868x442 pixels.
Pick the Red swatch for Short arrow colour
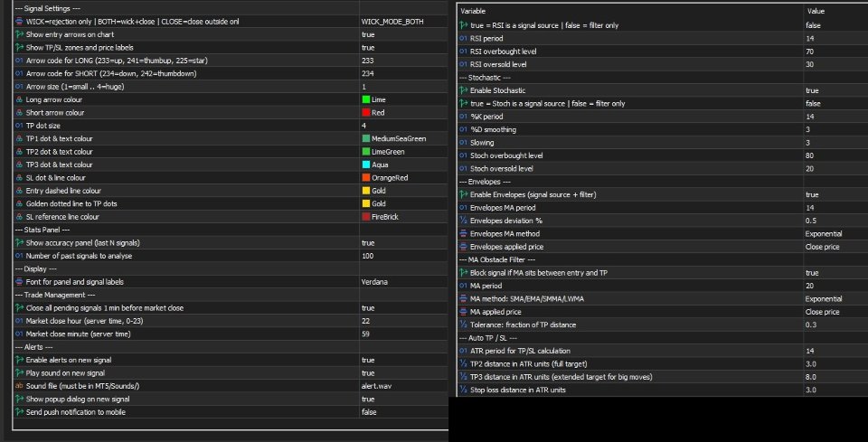click(366, 113)
